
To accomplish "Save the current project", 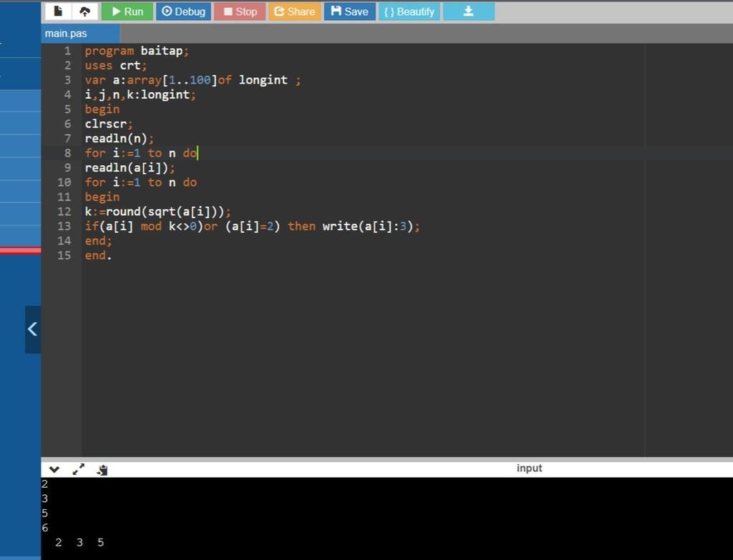I will (349, 11).
